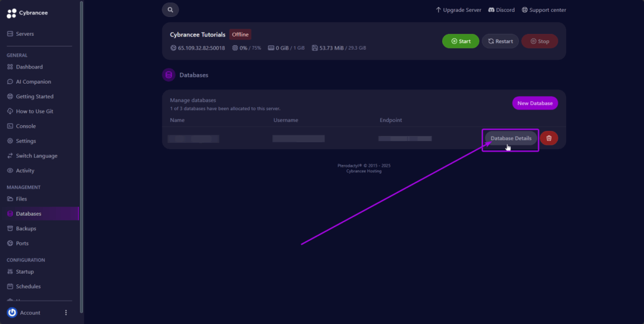644x324 pixels.
Task: Click the purple Databases header icon
Action: (x=169, y=75)
